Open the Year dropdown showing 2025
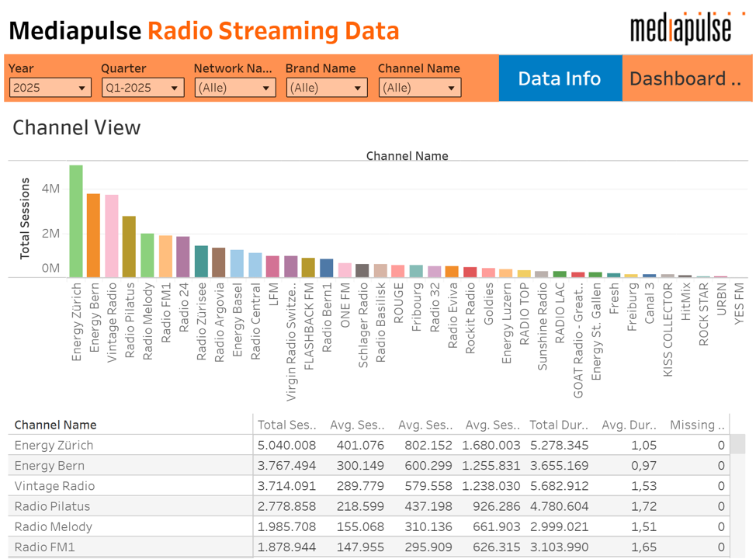Screen dimensions: 756x559 tap(50, 88)
